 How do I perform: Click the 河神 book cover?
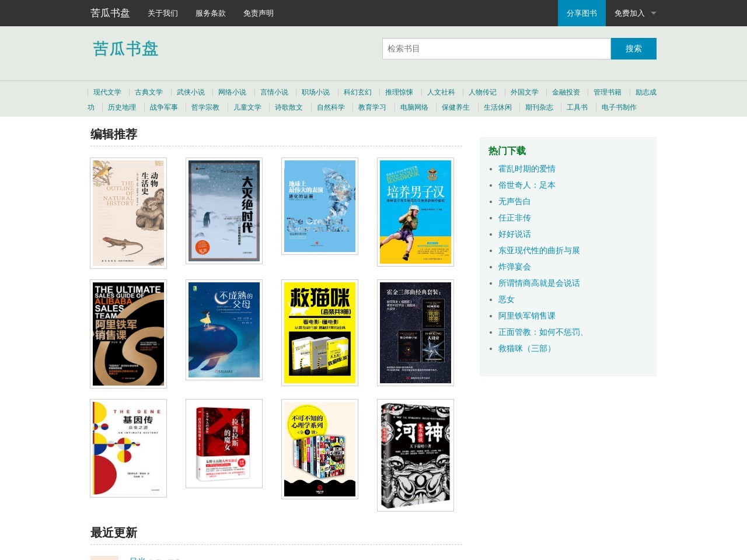(x=415, y=456)
